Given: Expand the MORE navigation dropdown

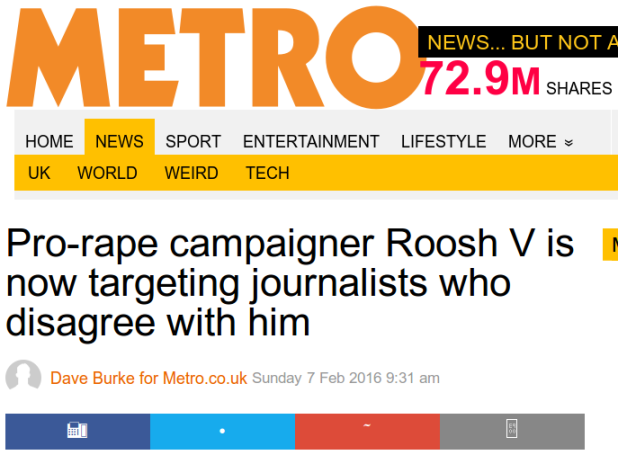Looking at the screenshot, I should tap(540, 142).
